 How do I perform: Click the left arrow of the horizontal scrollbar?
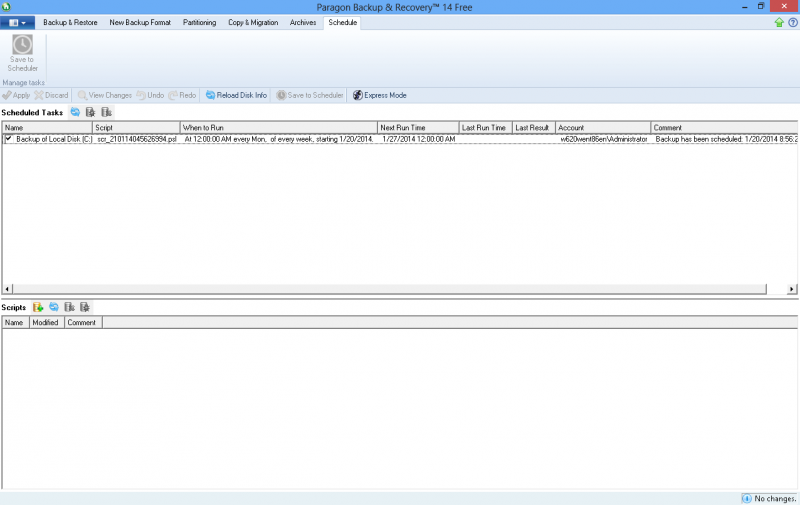pyautogui.click(x=7, y=289)
